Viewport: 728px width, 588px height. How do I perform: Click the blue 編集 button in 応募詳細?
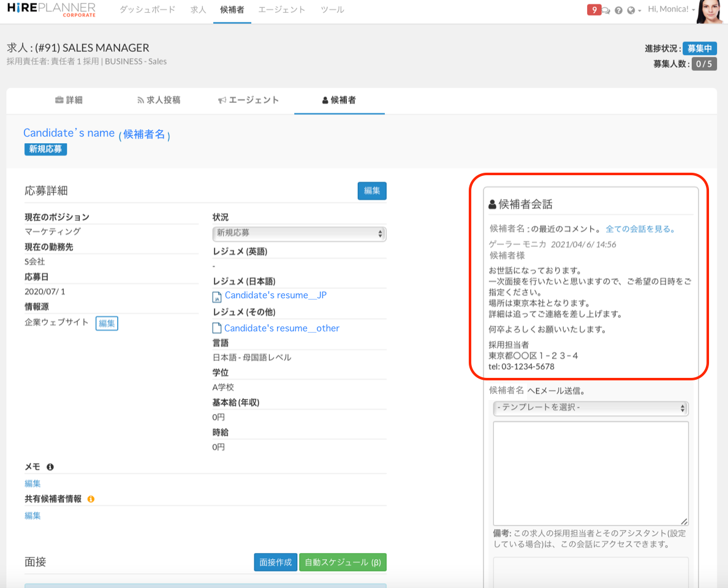(x=372, y=190)
